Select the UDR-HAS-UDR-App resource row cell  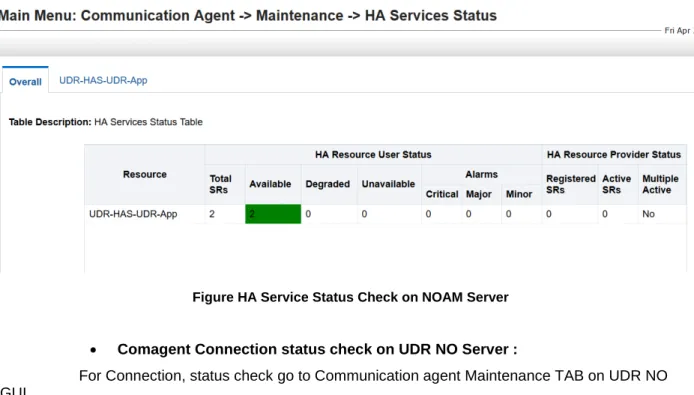(x=145, y=214)
